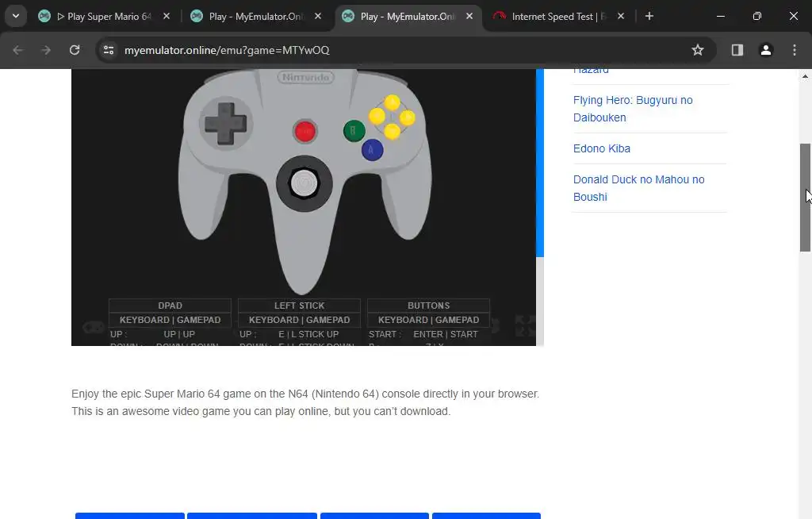Switch to the Play Super Mario 64 tab
Screen dimensions: 812x519
104,16
